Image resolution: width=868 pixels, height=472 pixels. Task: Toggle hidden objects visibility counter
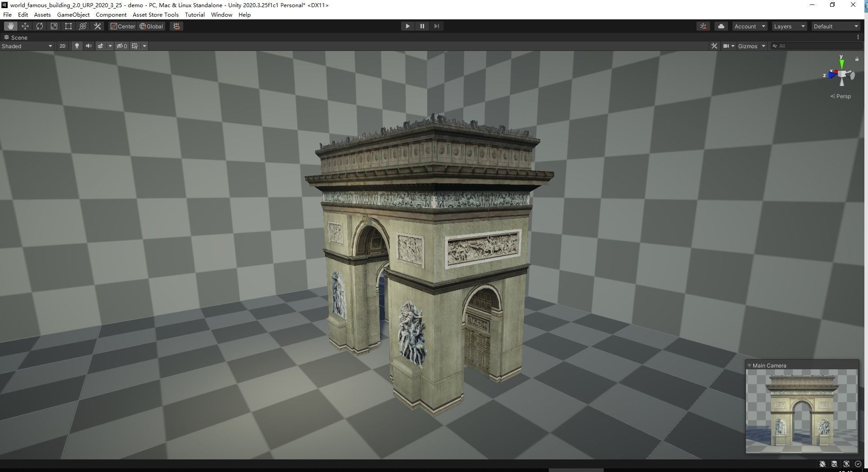tap(122, 46)
